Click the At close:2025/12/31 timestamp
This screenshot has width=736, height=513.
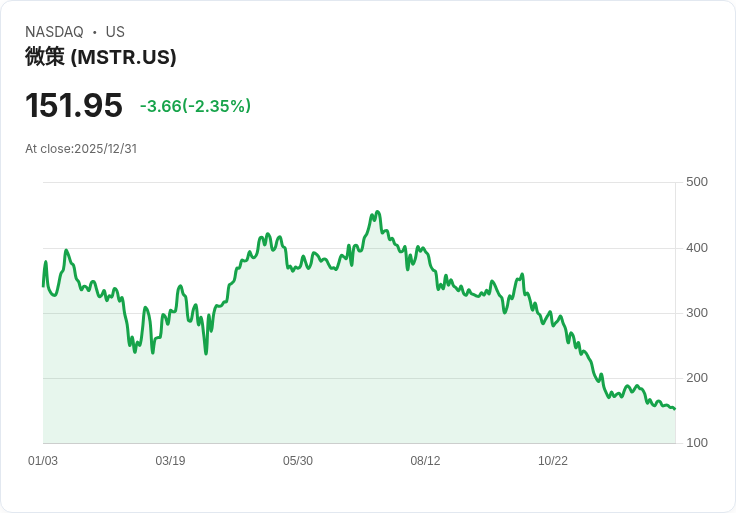click(81, 149)
